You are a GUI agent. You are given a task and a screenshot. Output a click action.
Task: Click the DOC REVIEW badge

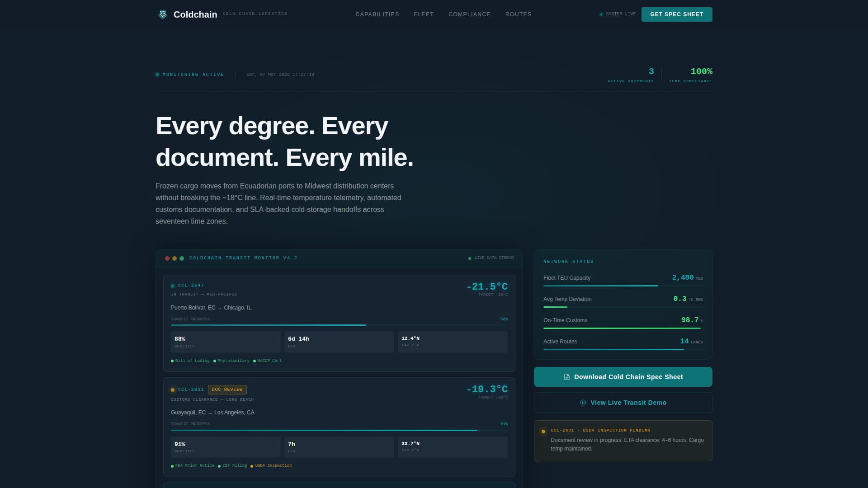click(227, 389)
